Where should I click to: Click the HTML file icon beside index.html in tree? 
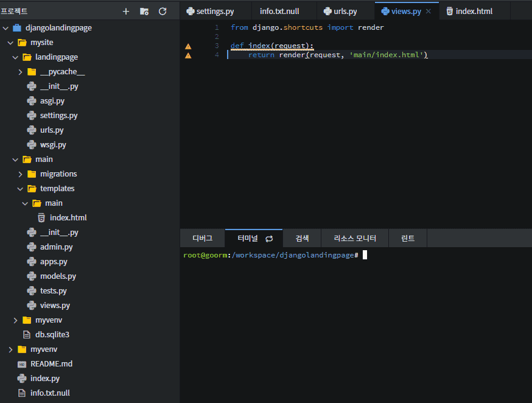pos(41,218)
